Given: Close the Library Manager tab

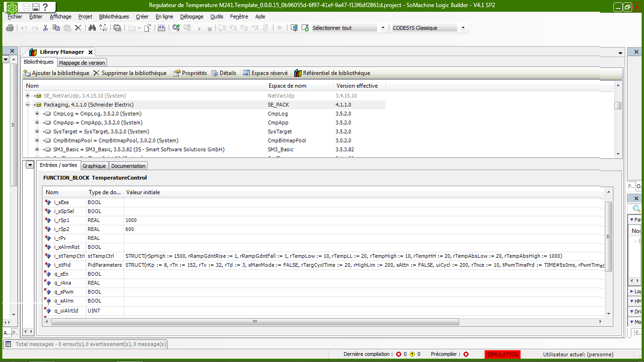Looking at the screenshot, I should (x=91, y=52).
